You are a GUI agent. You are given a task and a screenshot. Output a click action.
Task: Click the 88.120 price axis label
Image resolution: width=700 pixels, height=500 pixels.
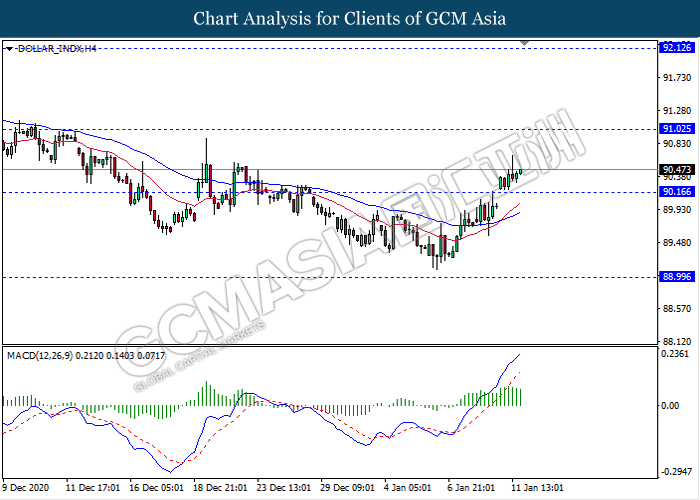coord(676,340)
